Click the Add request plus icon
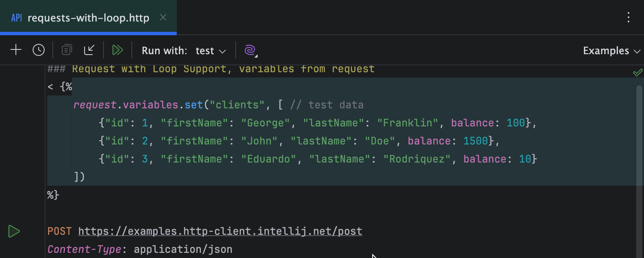Viewport: 644px width, 258px height. click(16, 50)
